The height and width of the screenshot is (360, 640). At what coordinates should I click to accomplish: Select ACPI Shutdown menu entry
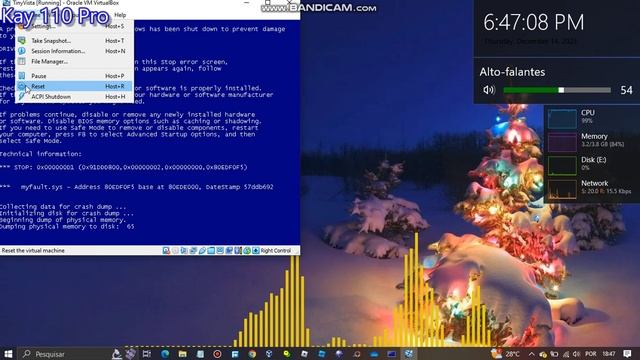pos(73,97)
